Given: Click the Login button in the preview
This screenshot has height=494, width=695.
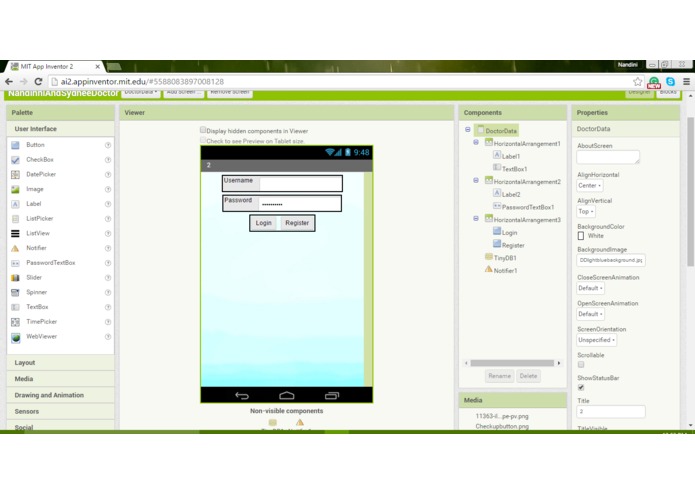Looking at the screenshot, I should click(x=264, y=223).
